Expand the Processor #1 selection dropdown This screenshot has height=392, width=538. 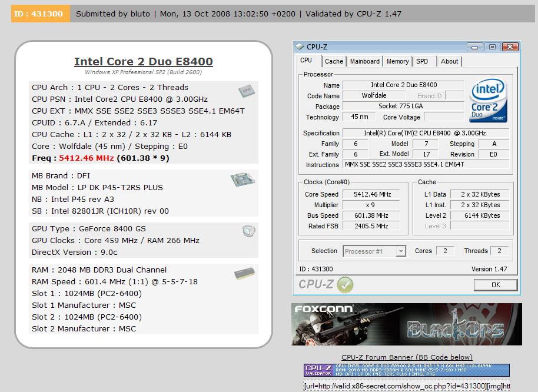pyautogui.click(x=401, y=251)
